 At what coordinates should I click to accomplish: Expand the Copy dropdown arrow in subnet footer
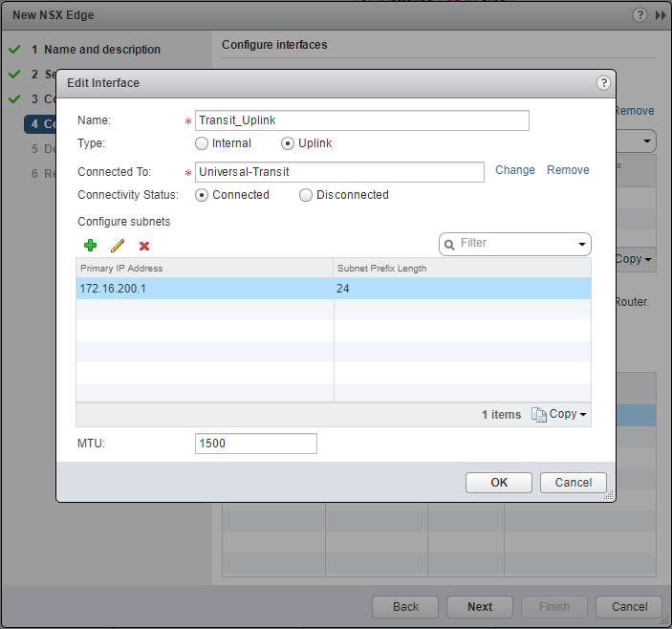coord(583,415)
